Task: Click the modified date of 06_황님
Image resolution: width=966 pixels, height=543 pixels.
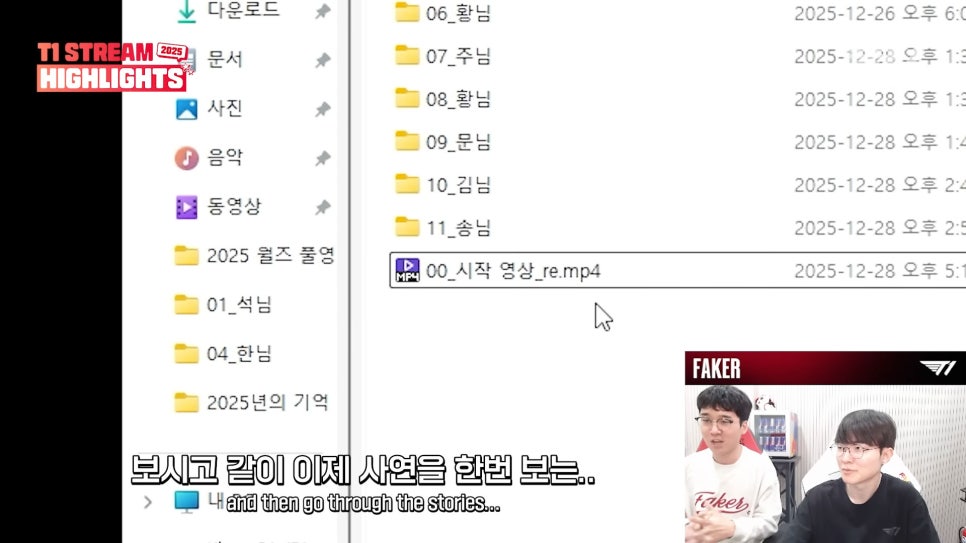Action: coord(880,13)
